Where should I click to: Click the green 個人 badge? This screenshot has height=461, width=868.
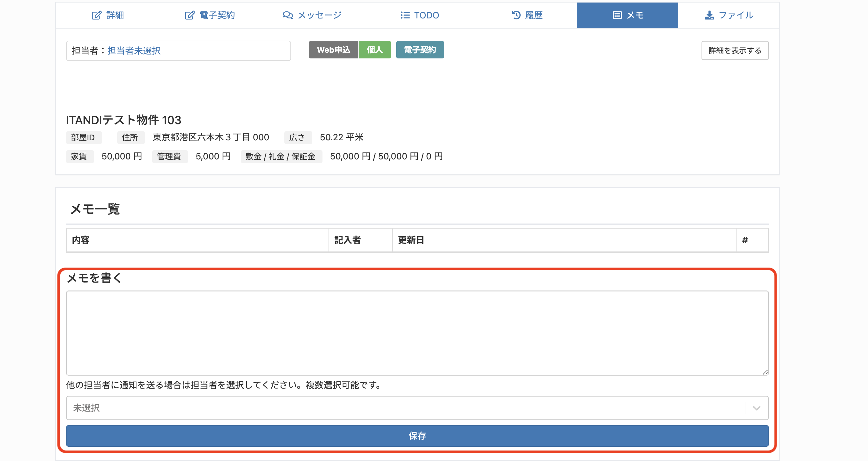point(375,50)
